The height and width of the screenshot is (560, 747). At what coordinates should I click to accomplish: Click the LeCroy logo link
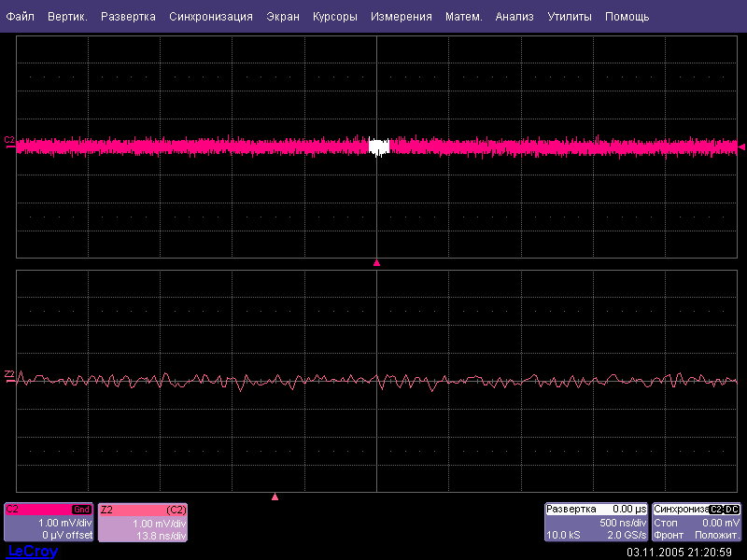coord(33,552)
